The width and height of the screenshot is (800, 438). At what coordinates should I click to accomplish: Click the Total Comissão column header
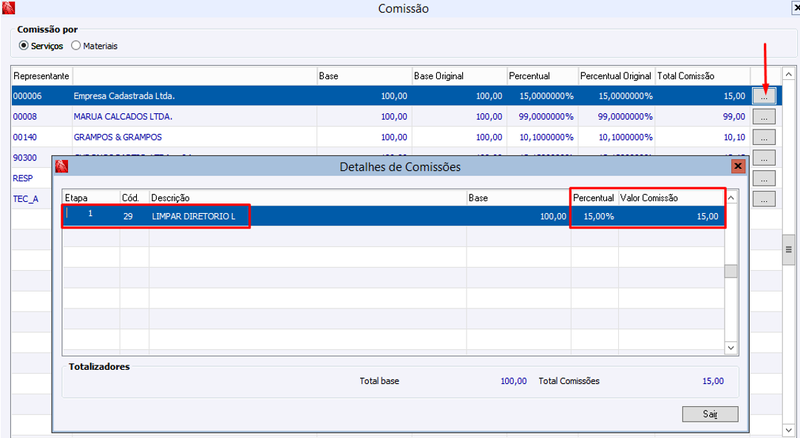click(x=703, y=76)
